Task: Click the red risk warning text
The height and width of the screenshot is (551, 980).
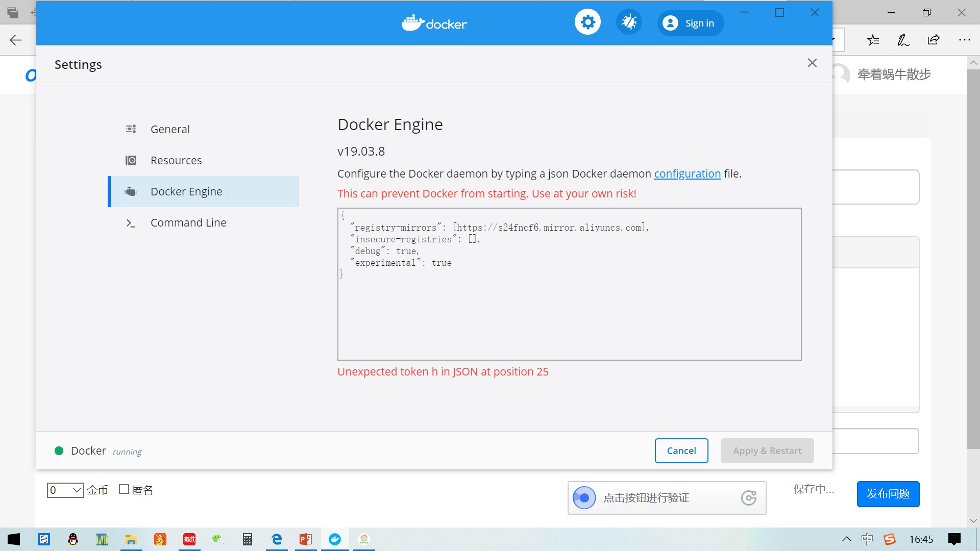Action: 486,193
